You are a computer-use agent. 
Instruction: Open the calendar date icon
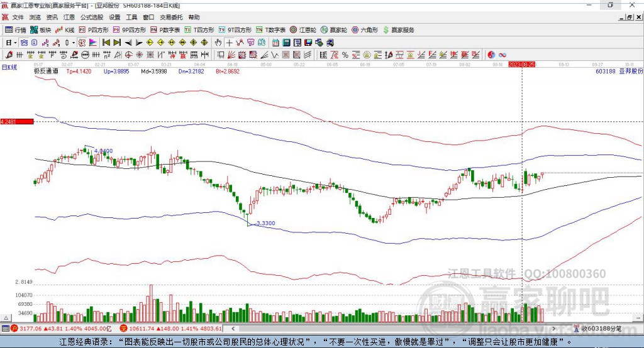[275, 43]
